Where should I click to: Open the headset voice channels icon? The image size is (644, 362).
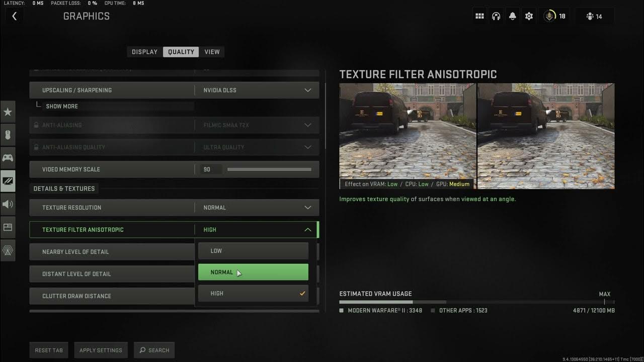pos(496,16)
